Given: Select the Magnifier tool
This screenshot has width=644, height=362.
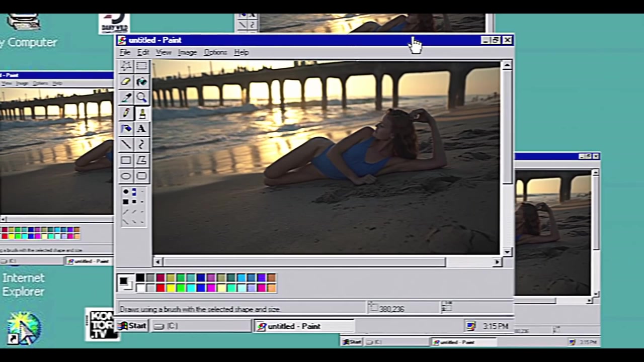Looking at the screenshot, I should [141, 97].
